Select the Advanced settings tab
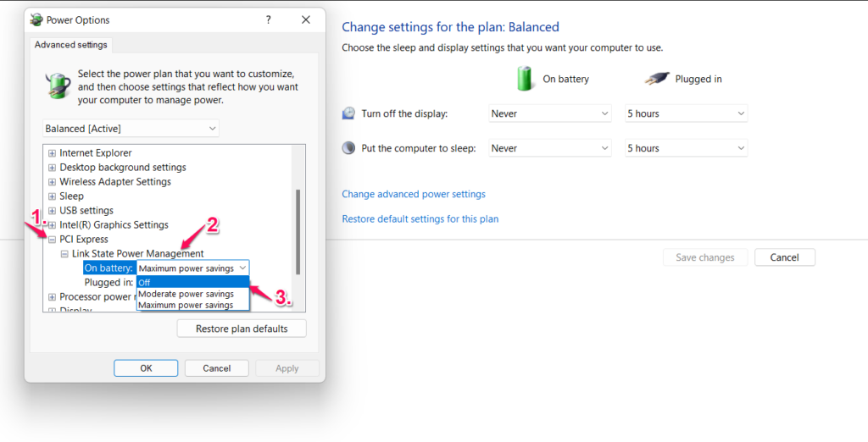 [70, 45]
